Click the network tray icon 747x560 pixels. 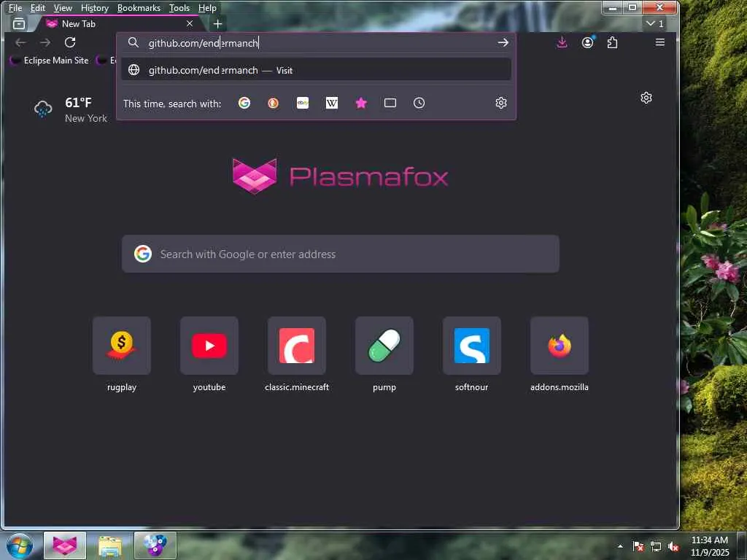[656, 546]
